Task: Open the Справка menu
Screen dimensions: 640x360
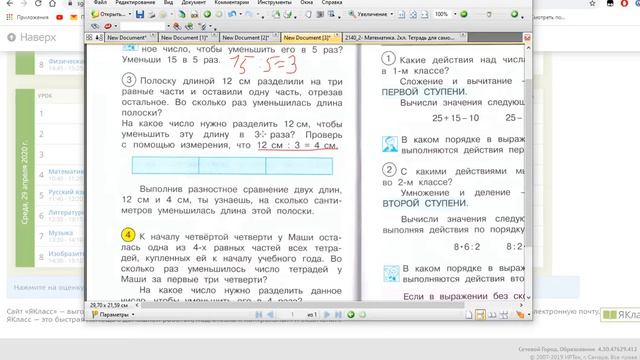Action: (331, 2)
